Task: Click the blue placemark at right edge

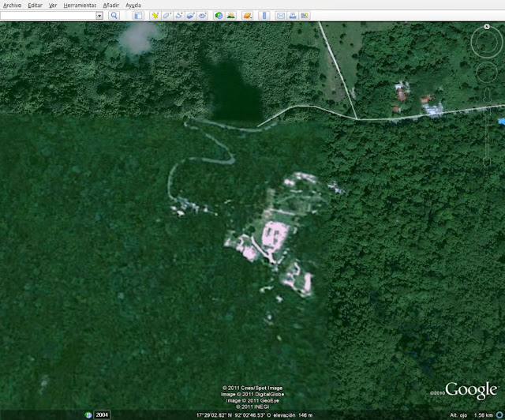Action: tap(502, 122)
